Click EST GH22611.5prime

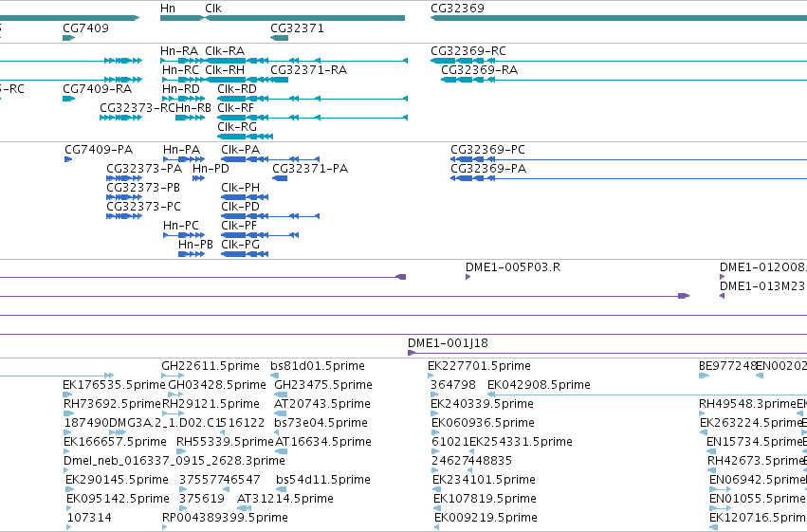coord(210,366)
